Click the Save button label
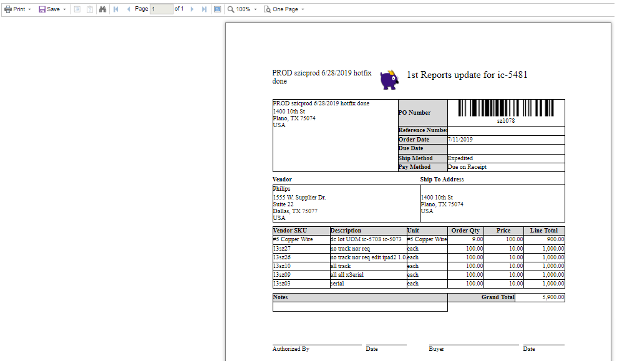Screen dimensions: 617x364 click(54, 9)
